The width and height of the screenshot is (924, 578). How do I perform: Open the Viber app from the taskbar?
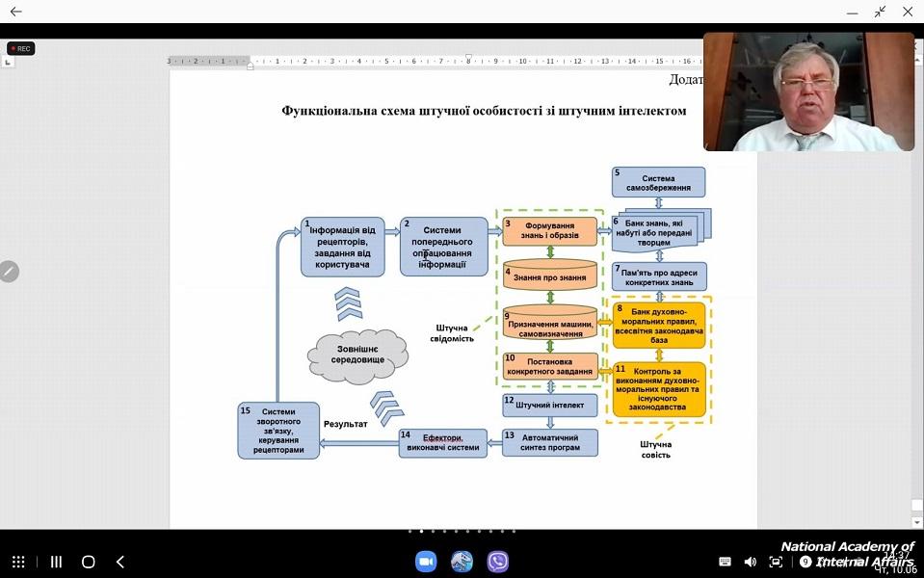pos(497,562)
